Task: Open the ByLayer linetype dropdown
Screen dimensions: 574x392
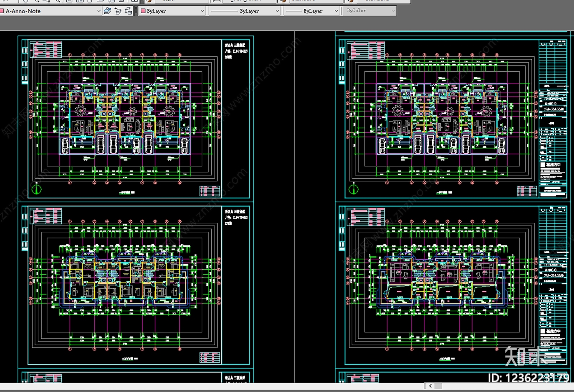Action: pos(244,11)
